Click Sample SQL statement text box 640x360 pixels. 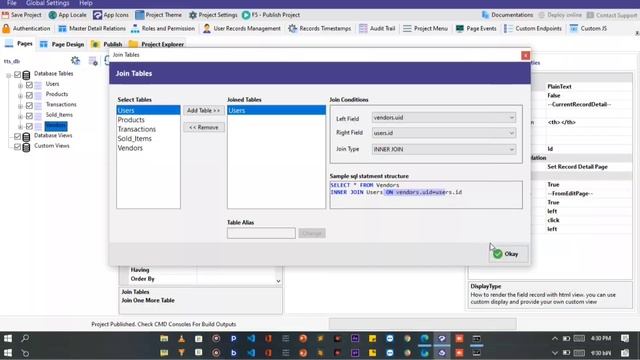(x=426, y=195)
